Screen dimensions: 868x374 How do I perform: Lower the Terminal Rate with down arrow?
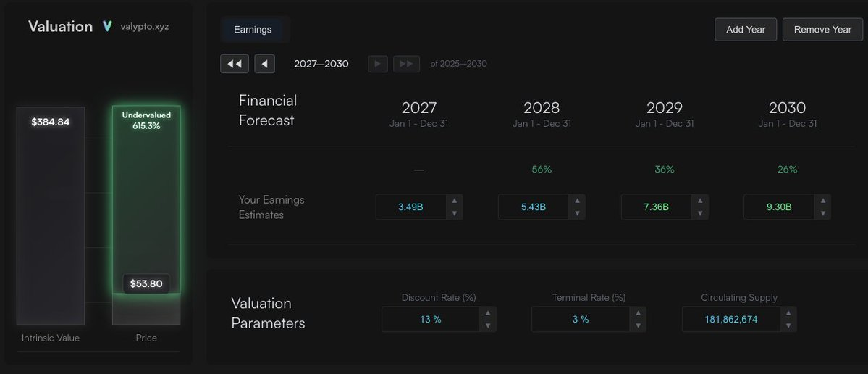click(x=639, y=325)
